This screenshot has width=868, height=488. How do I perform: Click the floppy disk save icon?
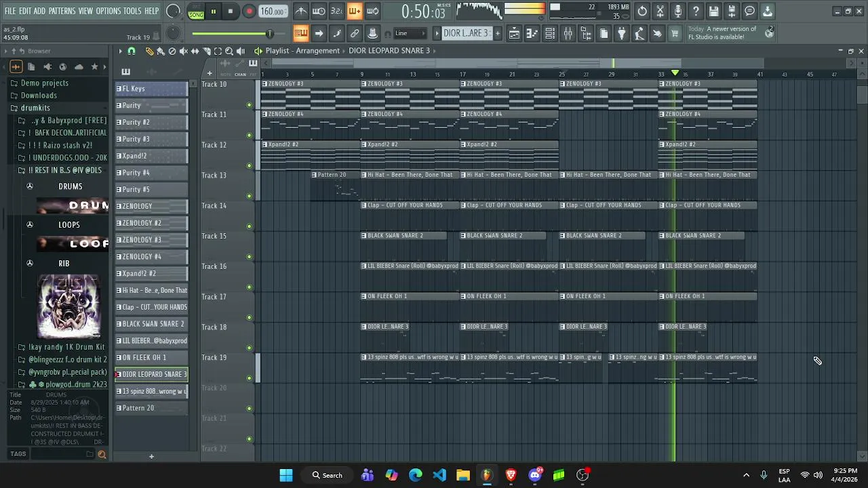click(713, 11)
